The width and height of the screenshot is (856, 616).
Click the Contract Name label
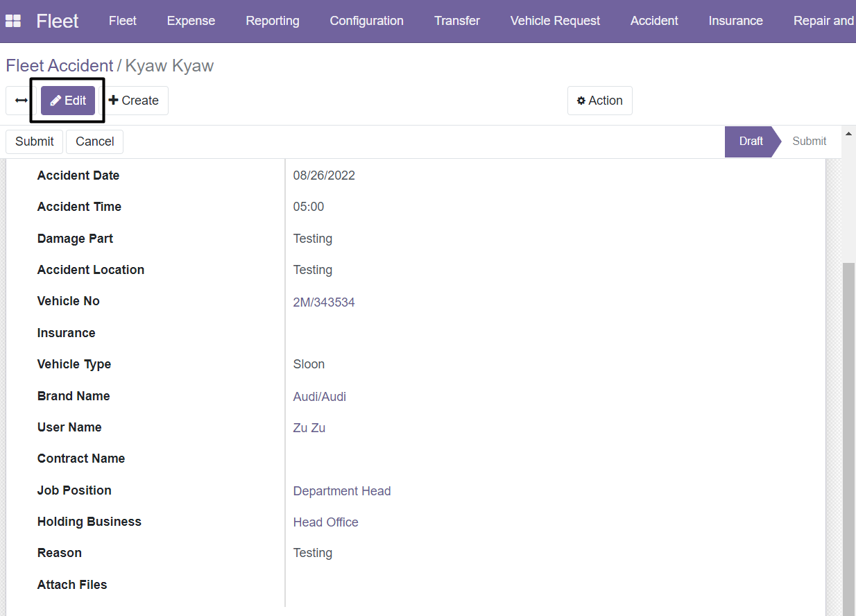pyautogui.click(x=81, y=459)
